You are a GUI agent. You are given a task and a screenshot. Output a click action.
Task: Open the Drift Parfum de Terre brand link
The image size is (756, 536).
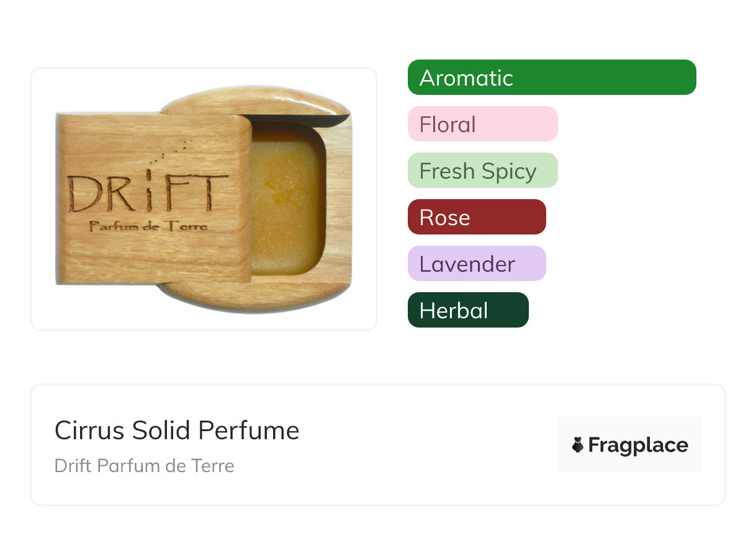click(x=144, y=465)
